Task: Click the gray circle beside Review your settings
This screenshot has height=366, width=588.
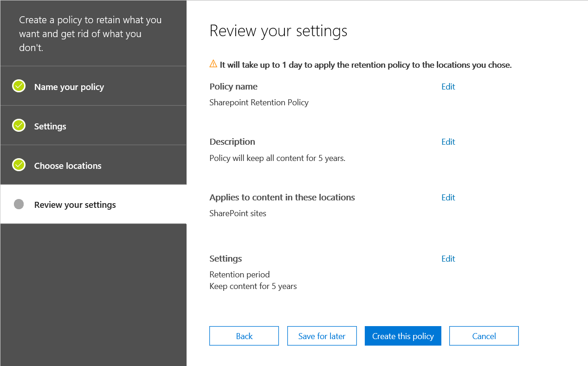Action: [19, 203]
